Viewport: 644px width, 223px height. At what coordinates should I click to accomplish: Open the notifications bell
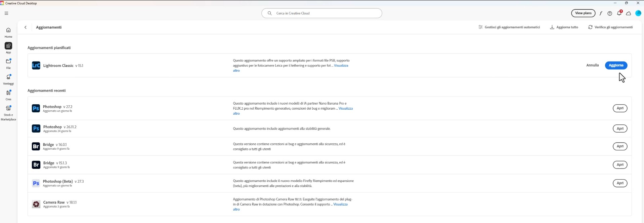(x=619, y=13)
